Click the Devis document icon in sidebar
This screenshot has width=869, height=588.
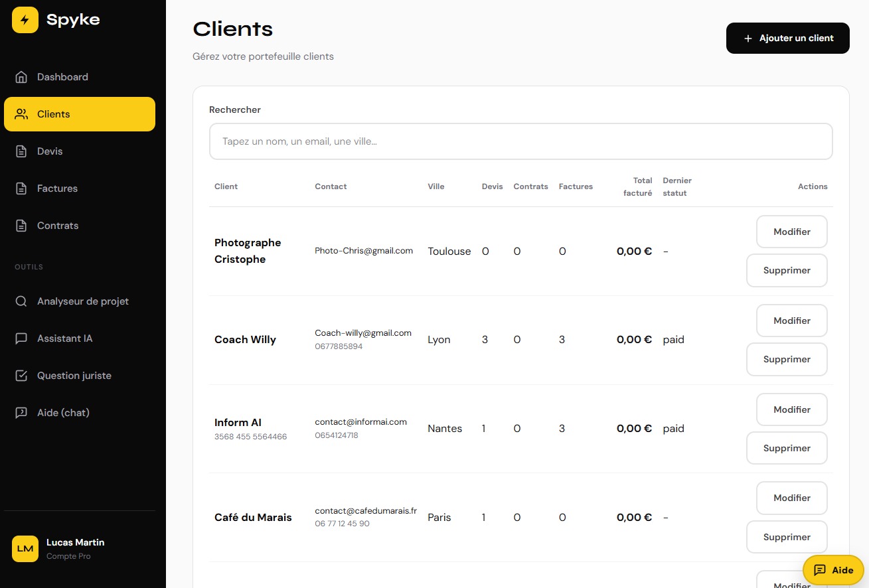point(21,151)
